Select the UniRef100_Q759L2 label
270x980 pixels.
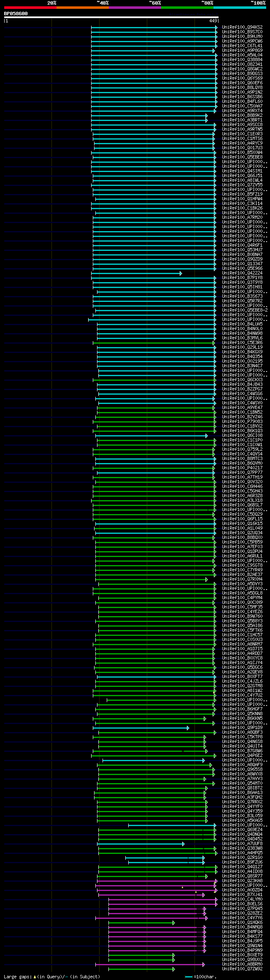coord(242,449)
